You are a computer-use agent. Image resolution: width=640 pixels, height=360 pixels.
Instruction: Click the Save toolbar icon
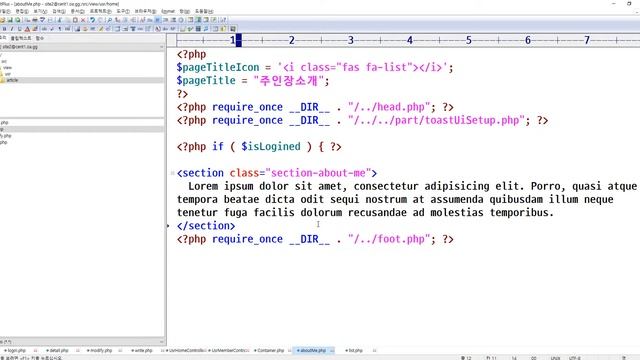(x=10, y=20)
